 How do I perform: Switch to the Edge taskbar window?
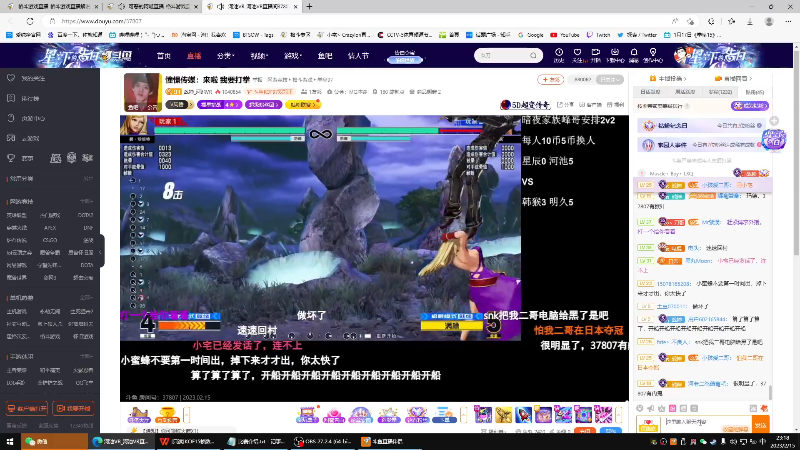click(x=121, y=441)
